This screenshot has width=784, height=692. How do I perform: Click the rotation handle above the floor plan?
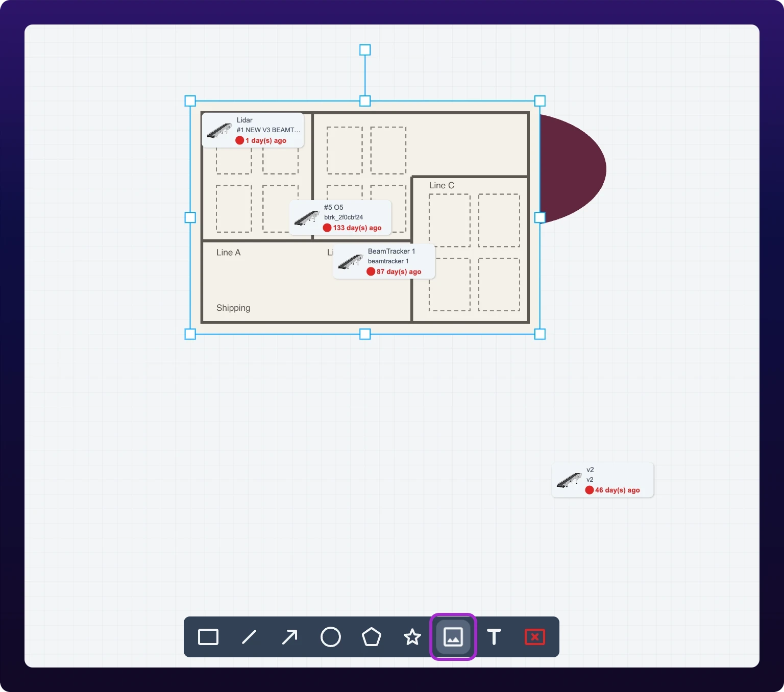click(x=365, y=50)
